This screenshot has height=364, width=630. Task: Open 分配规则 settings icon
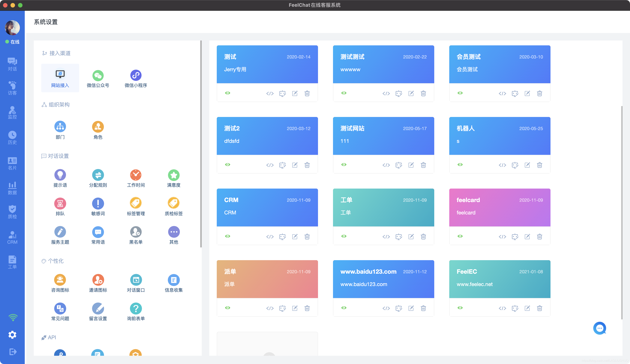pos(98,175)
